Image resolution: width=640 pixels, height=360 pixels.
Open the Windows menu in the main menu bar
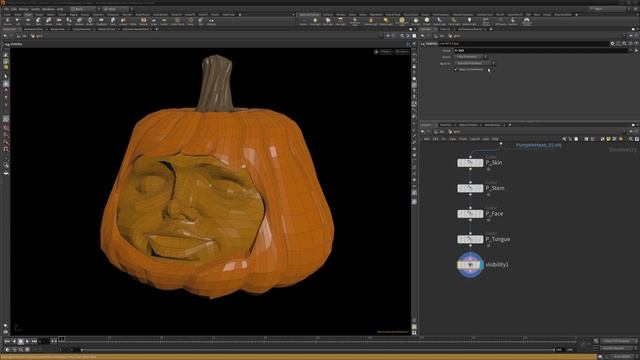click(x=48, y=9)
